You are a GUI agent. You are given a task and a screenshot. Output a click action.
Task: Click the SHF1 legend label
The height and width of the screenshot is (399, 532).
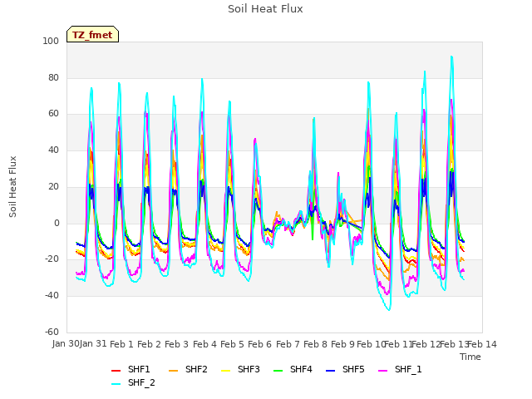pyautogui.click(x=139, y=369)
